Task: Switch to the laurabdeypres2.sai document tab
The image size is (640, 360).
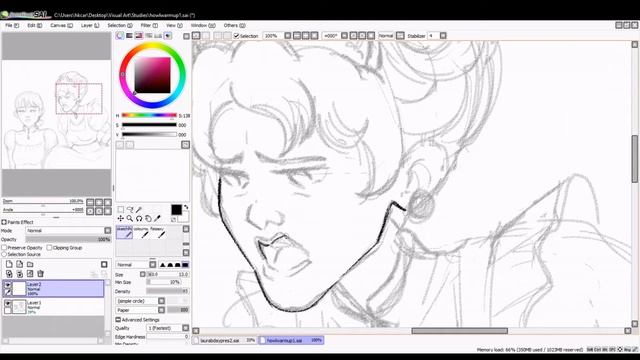Action: tap(225, 340)
